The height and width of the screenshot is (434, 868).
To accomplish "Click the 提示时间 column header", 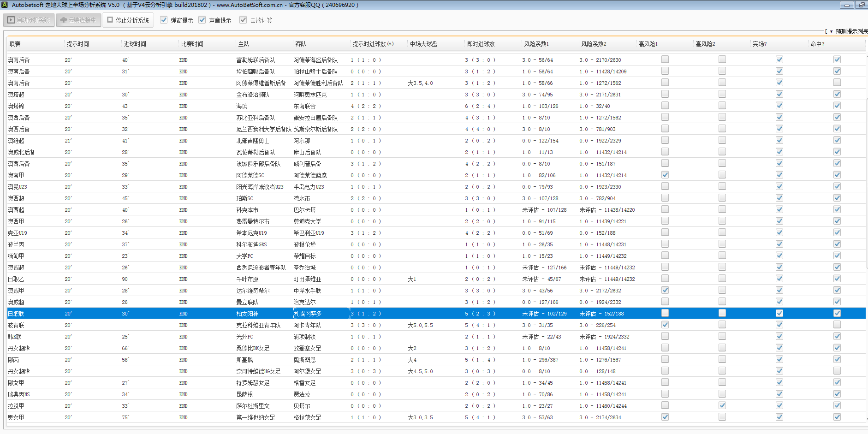I will (x=77, y=44).
